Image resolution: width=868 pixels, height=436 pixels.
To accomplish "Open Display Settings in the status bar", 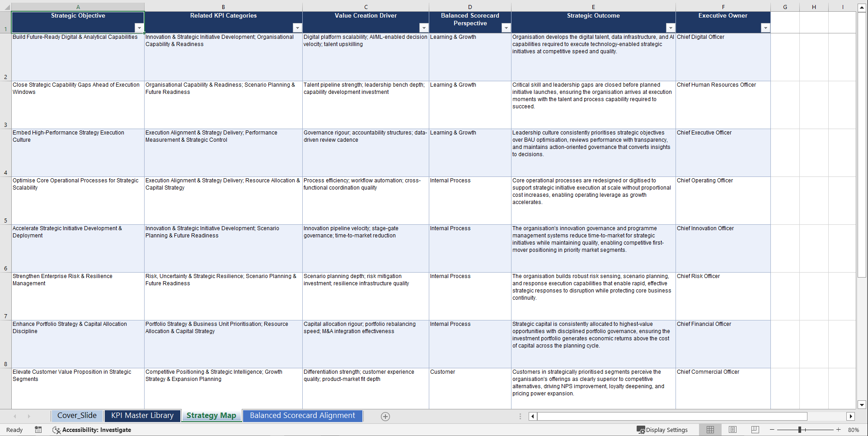I will [x=662, y=430].
